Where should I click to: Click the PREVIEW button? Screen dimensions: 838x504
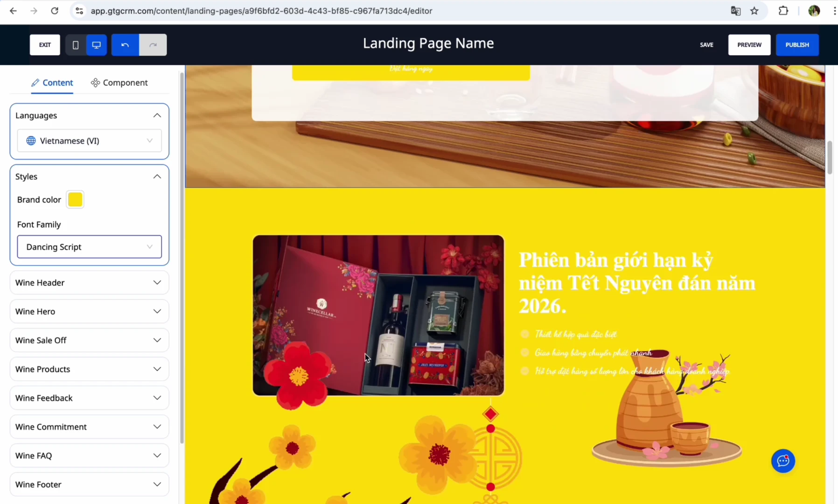pos(749,45)
